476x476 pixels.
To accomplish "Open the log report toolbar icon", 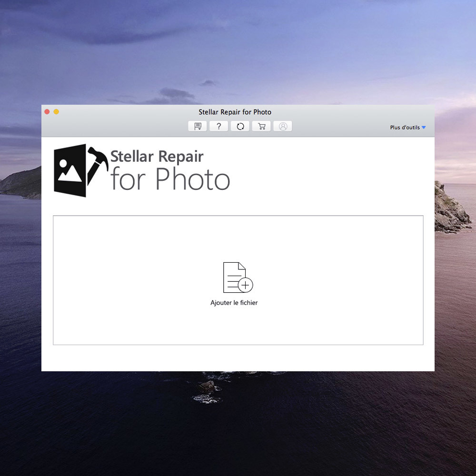I will [x=197, y=126].
